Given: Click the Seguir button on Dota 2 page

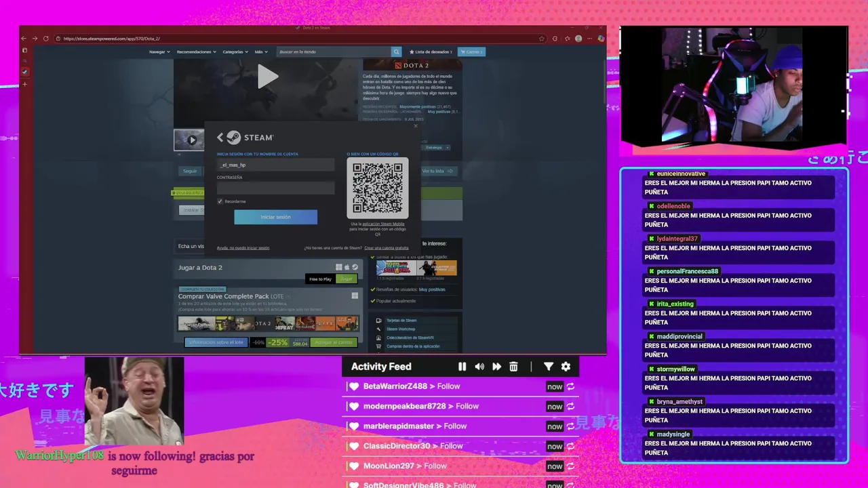Looking at the screenshot, I should [x=190, y=171].
